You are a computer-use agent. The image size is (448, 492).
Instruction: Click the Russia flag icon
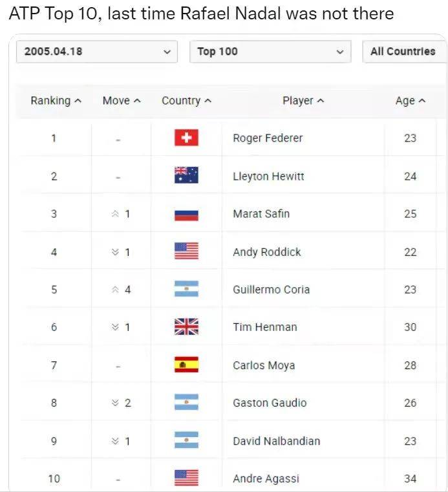[x=186, y=214]
